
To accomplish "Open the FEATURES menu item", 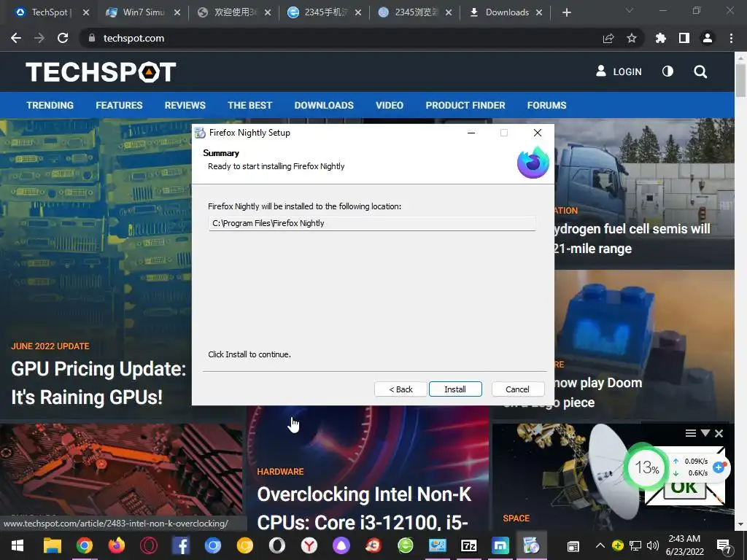I will pyautogui.click(x=119, y=105).
